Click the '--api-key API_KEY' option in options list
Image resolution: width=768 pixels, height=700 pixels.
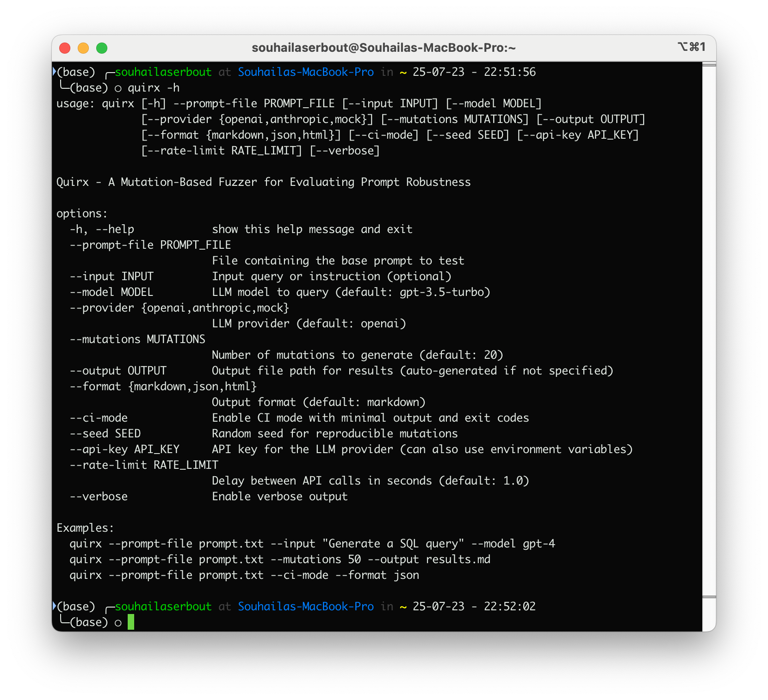click(124, 449)
